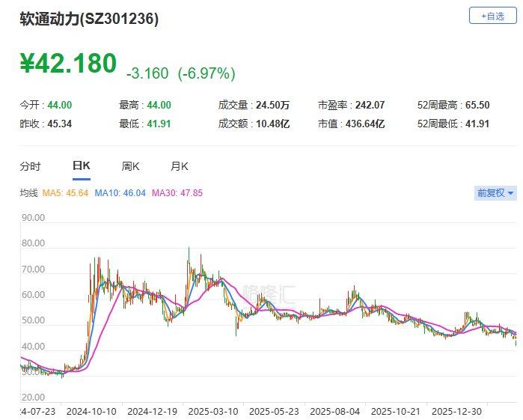Screen dimensions: 523x420
Task: Click the 市值 value 436.64亿
Action: (365, 124)
